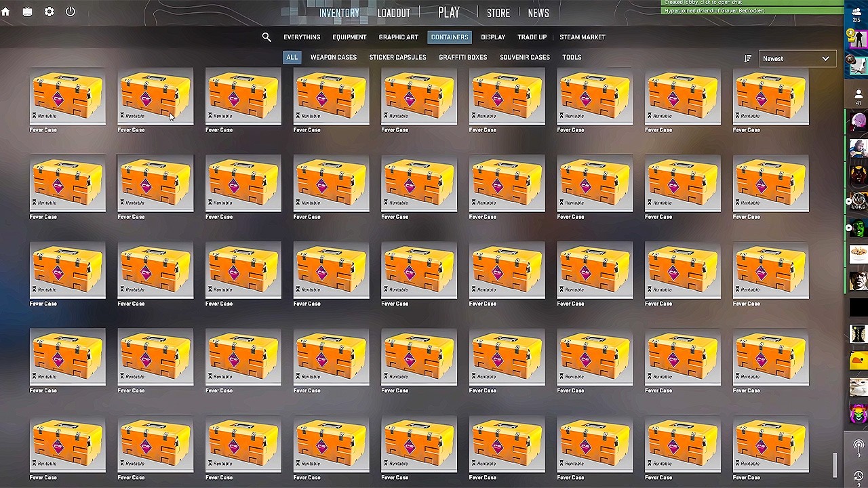Click the sort order icon beside Newest
This screenshot has height=488, width=868.
tap(748, 58)
